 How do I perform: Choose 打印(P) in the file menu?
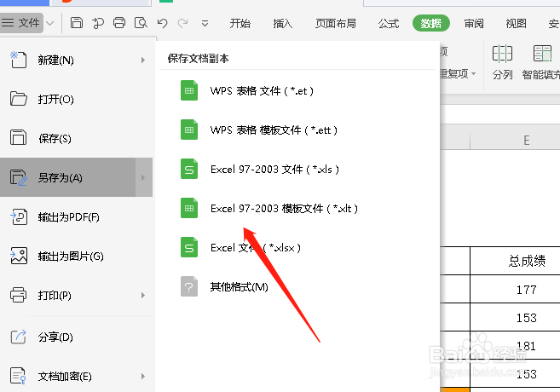(76, 295)
